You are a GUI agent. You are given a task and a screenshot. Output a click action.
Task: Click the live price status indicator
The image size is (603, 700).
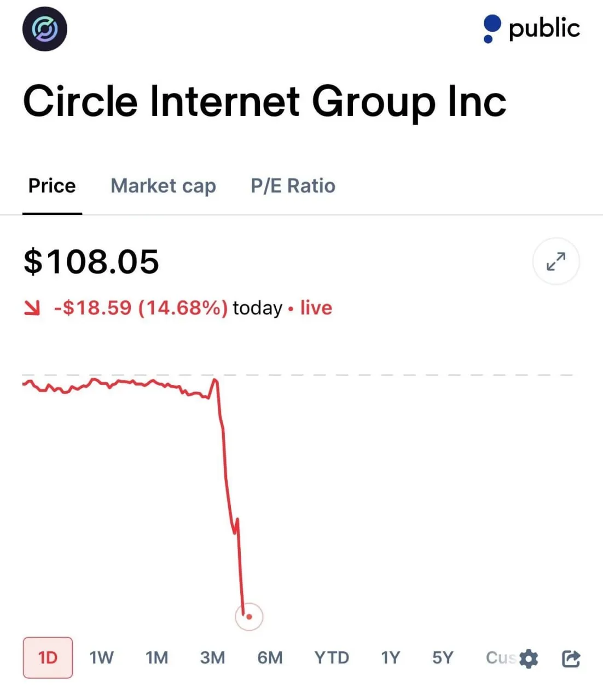(x=316, y=307)
